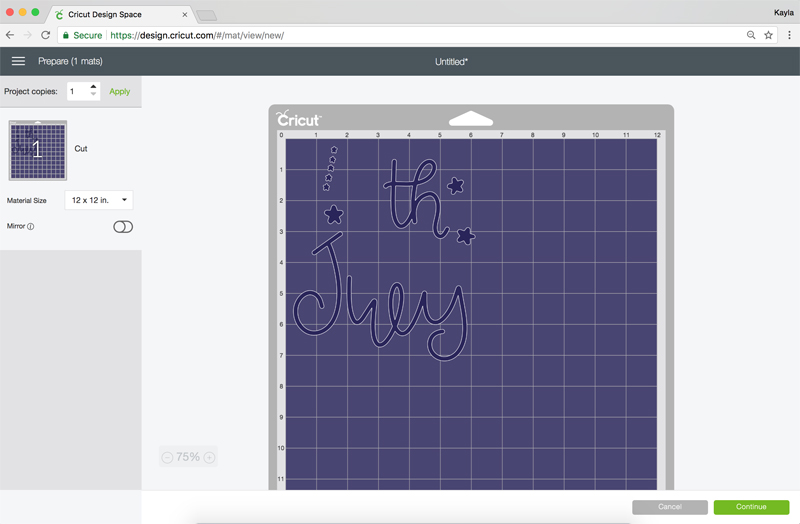Click the 'Prepare (1 mats)' heading
Screen dimensions: 800x524
coord(70,61)
